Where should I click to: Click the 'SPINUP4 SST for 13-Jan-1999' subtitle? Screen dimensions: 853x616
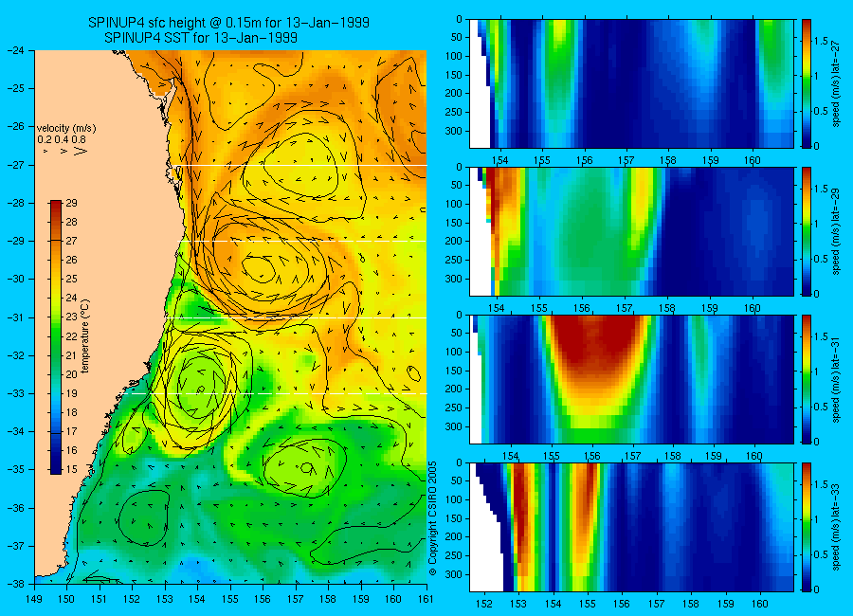201,38
